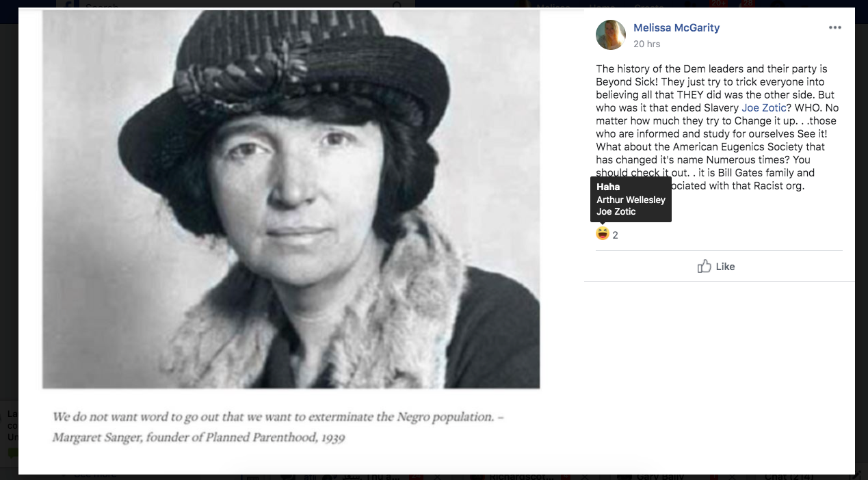Open the Gary Bailly chat tab
The width and height of the screenshot is (868, 480).
tap(660, 477)
